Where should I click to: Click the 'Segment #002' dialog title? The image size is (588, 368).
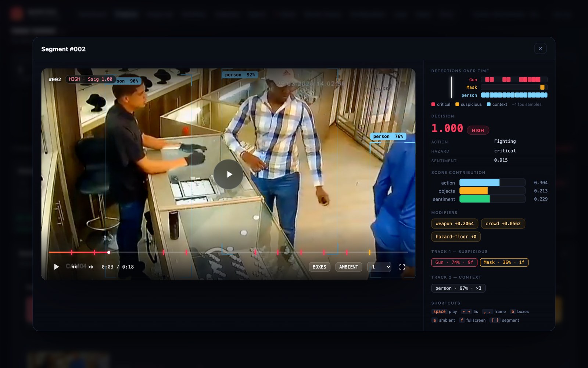click(x=63, y=49)
